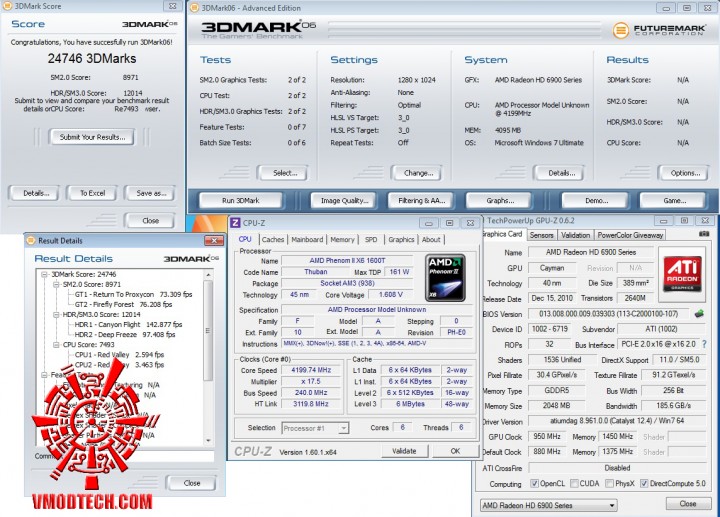
Task: Click the Graphs button
Action: [500, 201]
